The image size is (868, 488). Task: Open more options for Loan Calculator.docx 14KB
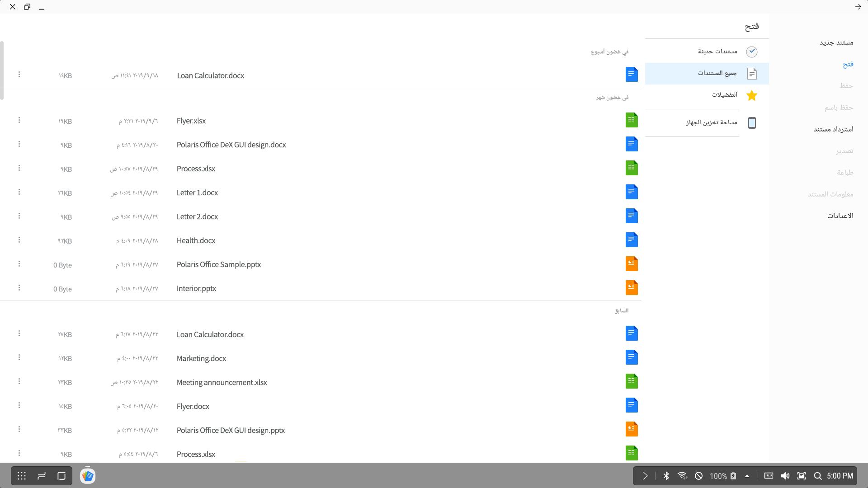19,75
